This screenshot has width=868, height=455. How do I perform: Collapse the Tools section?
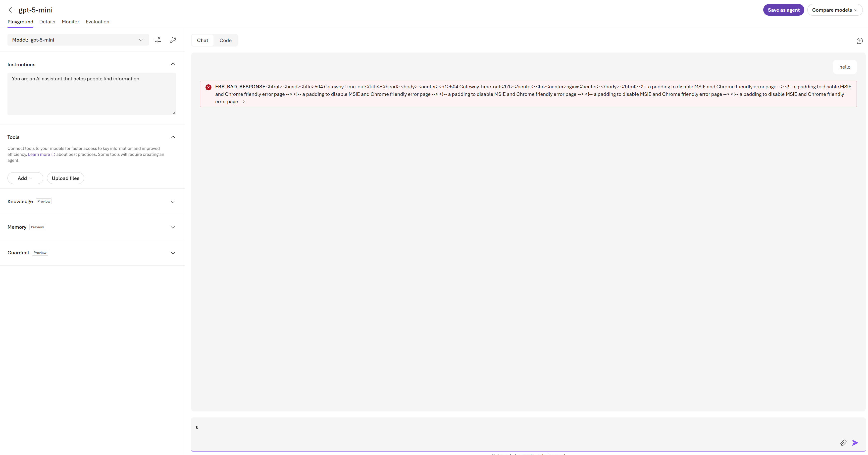click(173, 137)
